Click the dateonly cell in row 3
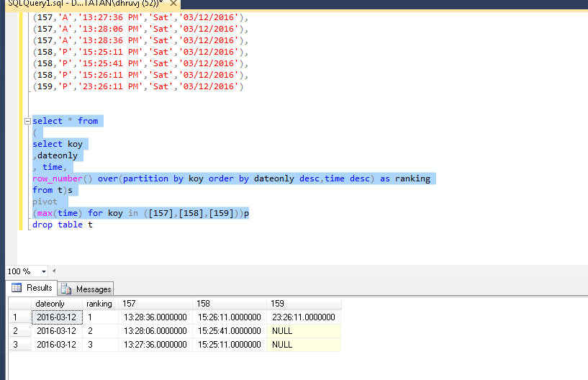 click(x=57, y=344)
